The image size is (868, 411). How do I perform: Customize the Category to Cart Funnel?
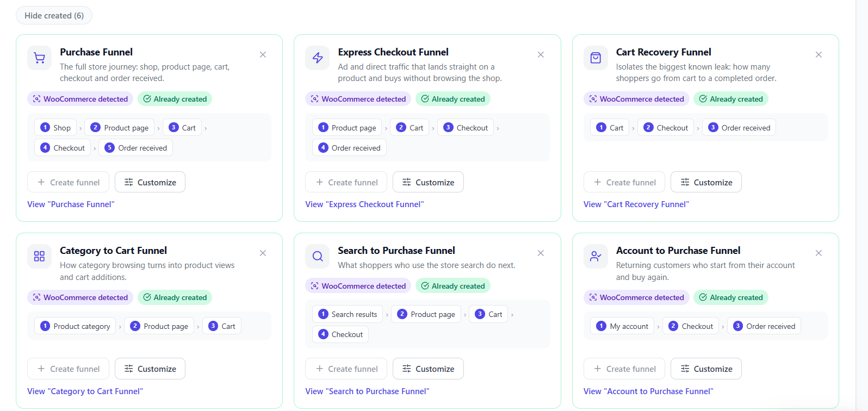(x=150, y=369)
